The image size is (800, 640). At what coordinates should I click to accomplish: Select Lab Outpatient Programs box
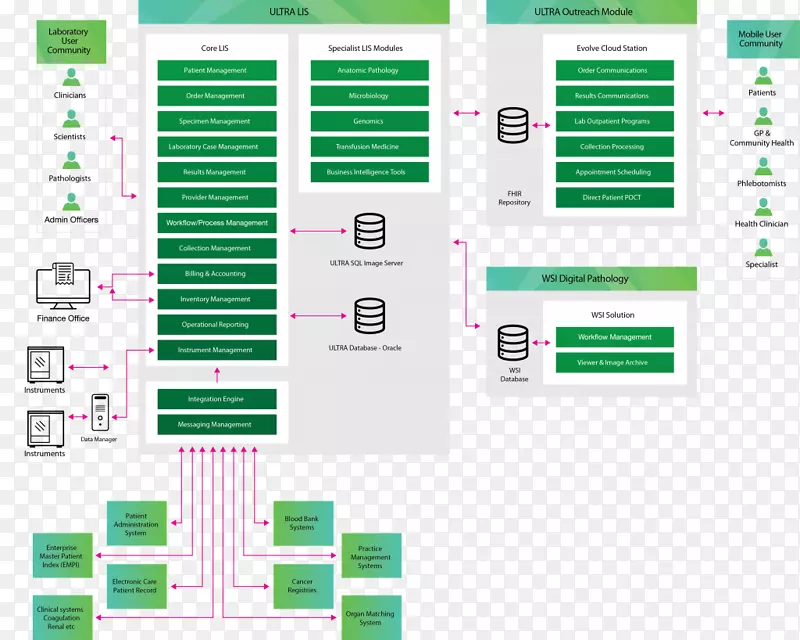[615, 121]
